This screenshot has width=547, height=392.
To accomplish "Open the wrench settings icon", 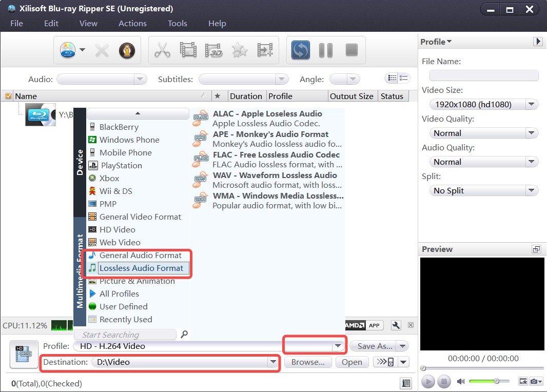I will tap(396, 325).
